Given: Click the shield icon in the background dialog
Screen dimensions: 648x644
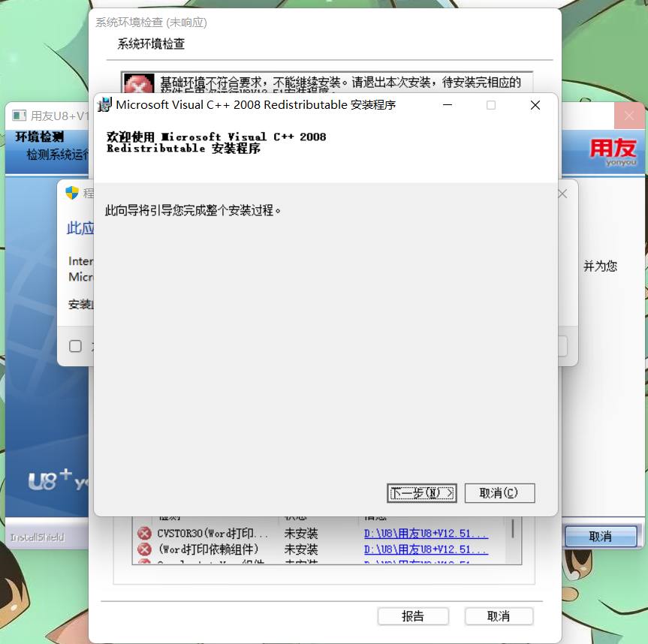Looking at the screenshot, I should click(72, 192).
